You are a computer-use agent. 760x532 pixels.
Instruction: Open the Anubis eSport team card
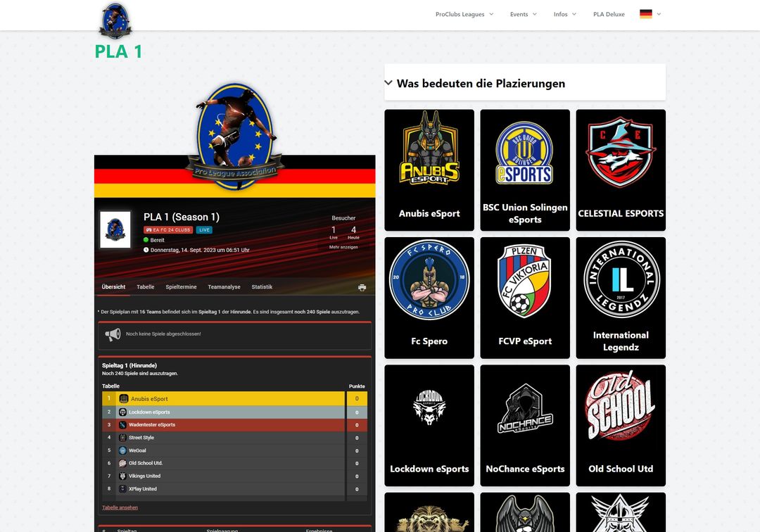429,170
